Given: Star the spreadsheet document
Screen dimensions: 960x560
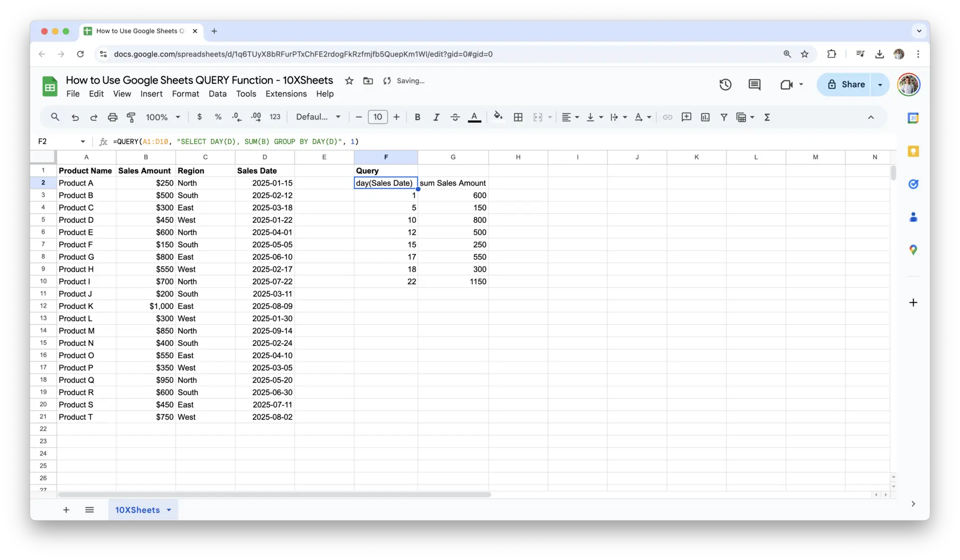Looking at the screenshot, I should pos(349,81).
